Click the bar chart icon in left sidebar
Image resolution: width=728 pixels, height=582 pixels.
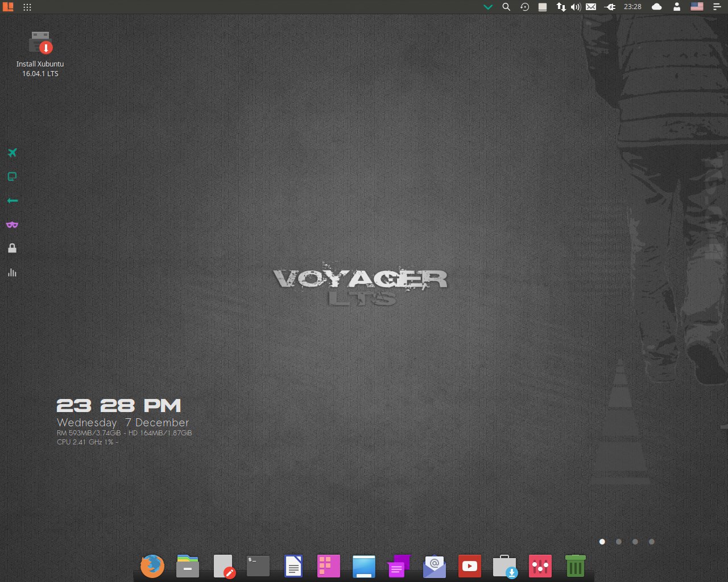click(x=12, y=273)
